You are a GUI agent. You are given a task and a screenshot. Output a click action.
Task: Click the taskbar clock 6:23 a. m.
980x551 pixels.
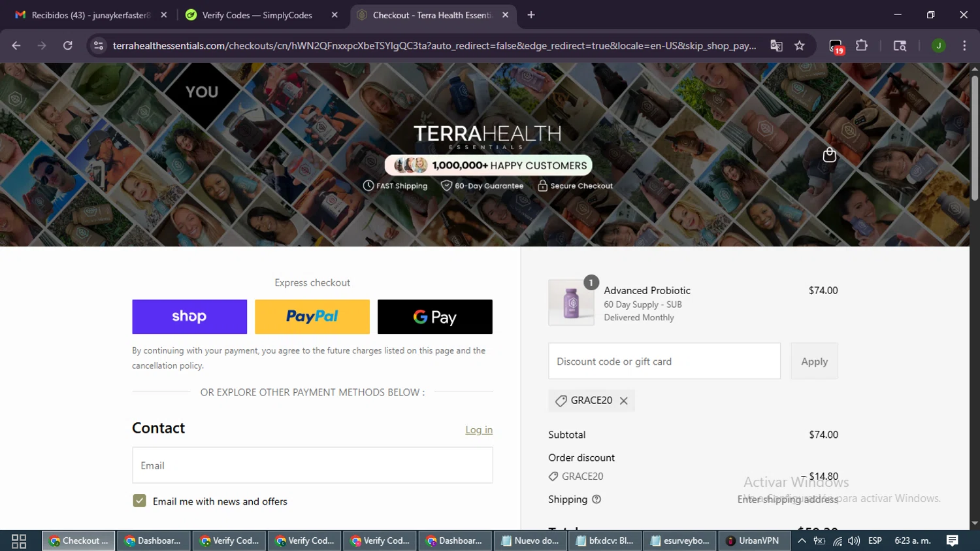pos(913,541)
